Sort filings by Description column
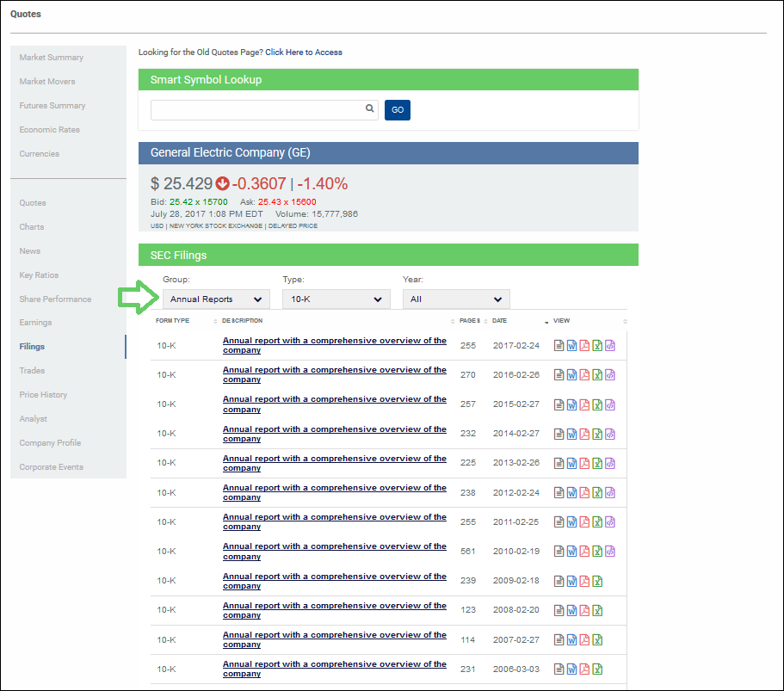 tap(242, 320)
